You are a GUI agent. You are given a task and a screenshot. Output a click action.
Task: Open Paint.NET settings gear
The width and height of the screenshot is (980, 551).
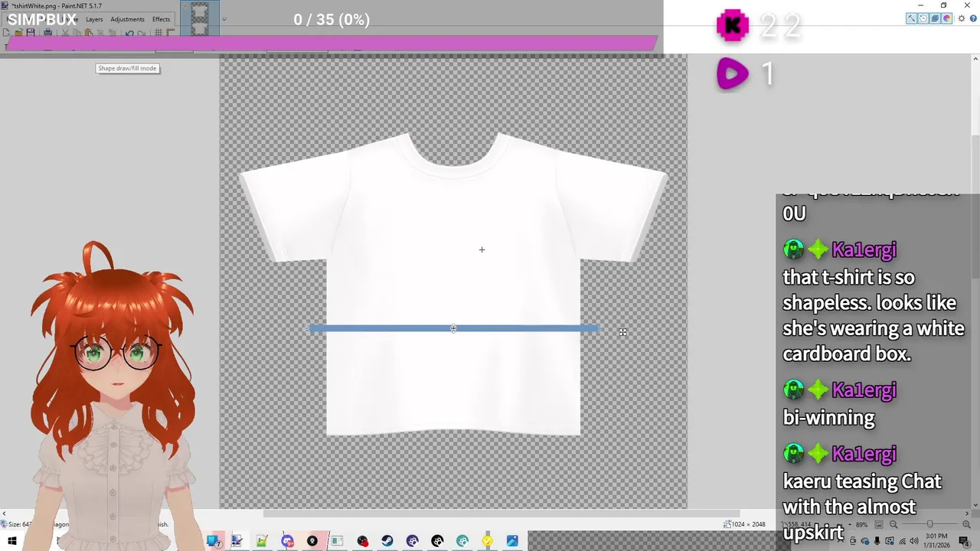pyautogui.click(x=962, y=18)
